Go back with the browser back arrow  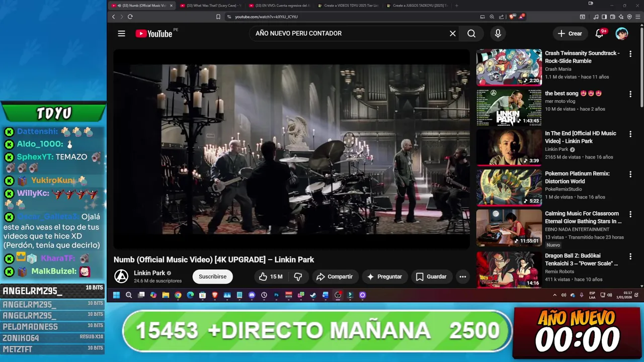113,17
